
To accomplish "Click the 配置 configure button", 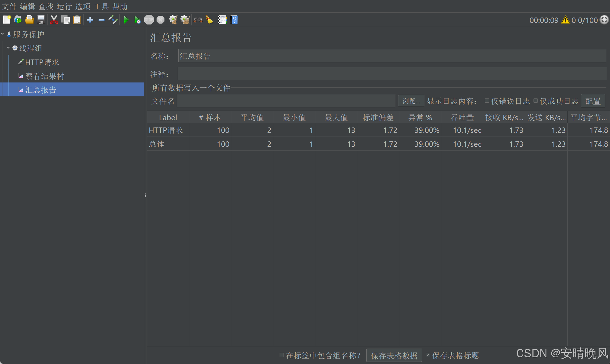I will (593, 101).
